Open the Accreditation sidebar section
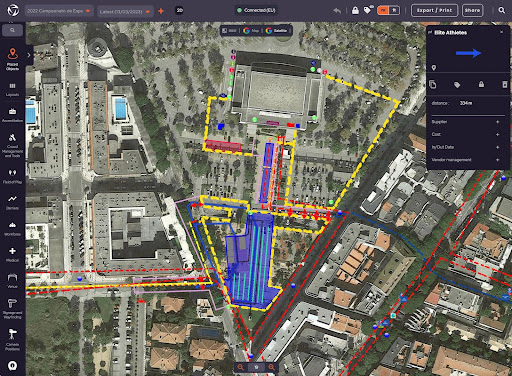 pos(12,115)
